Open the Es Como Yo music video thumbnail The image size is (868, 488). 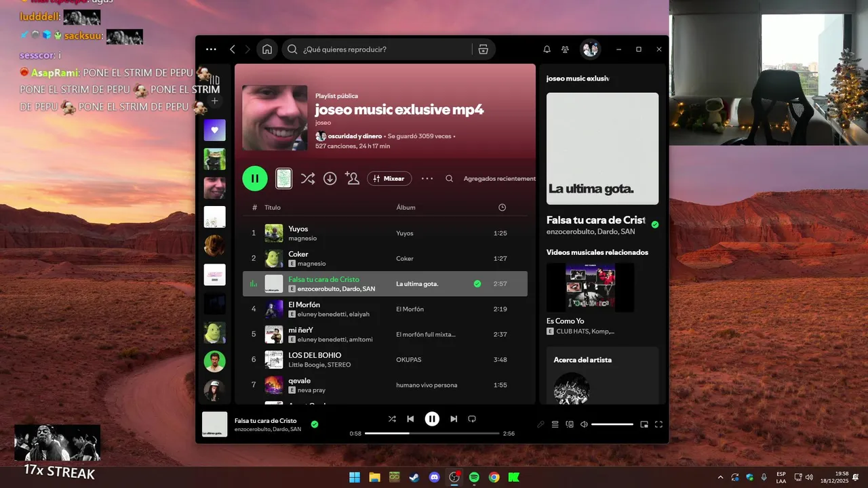pos(590,287)
